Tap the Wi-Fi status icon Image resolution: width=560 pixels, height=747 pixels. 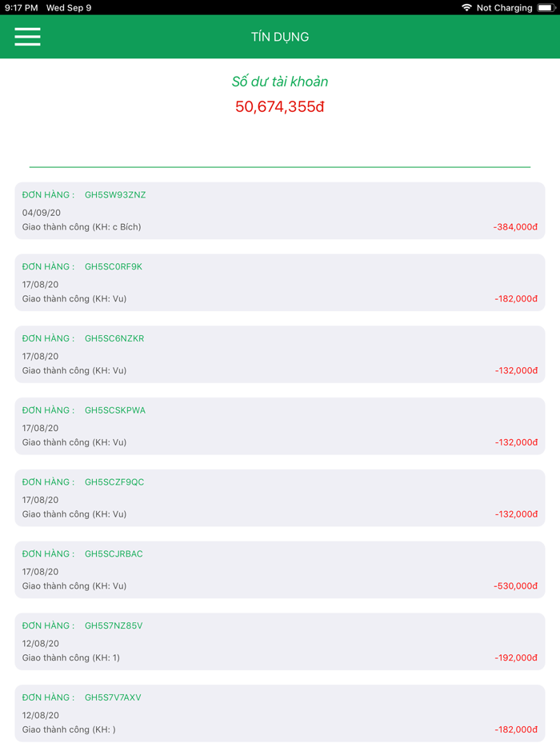tap(466, 8)
